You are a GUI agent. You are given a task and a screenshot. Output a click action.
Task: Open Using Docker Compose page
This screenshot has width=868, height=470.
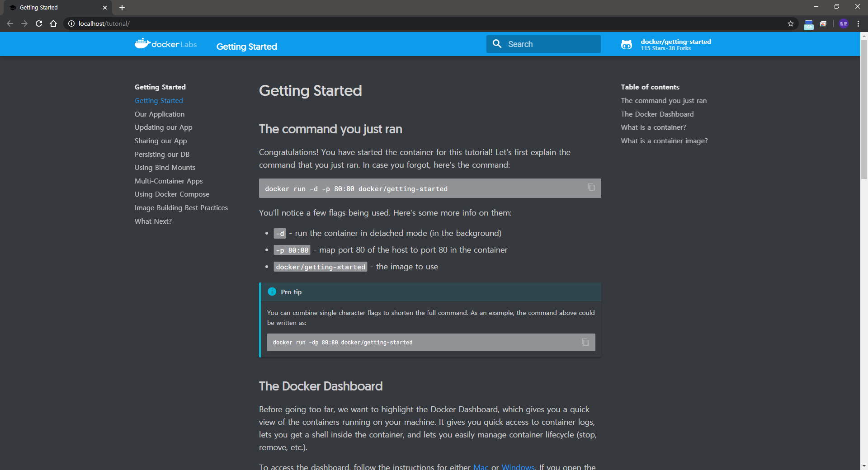tap(172, 194)
